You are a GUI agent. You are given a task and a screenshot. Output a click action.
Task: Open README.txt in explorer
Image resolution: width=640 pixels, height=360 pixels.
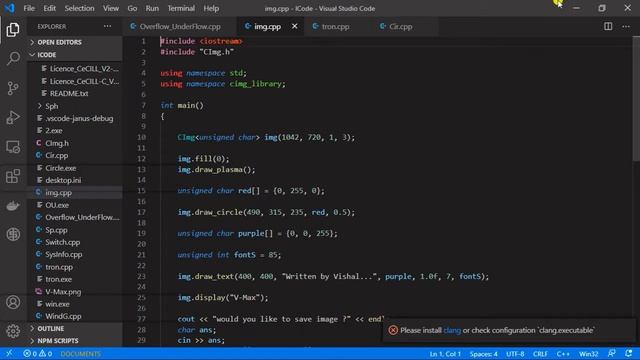[69, 93]
